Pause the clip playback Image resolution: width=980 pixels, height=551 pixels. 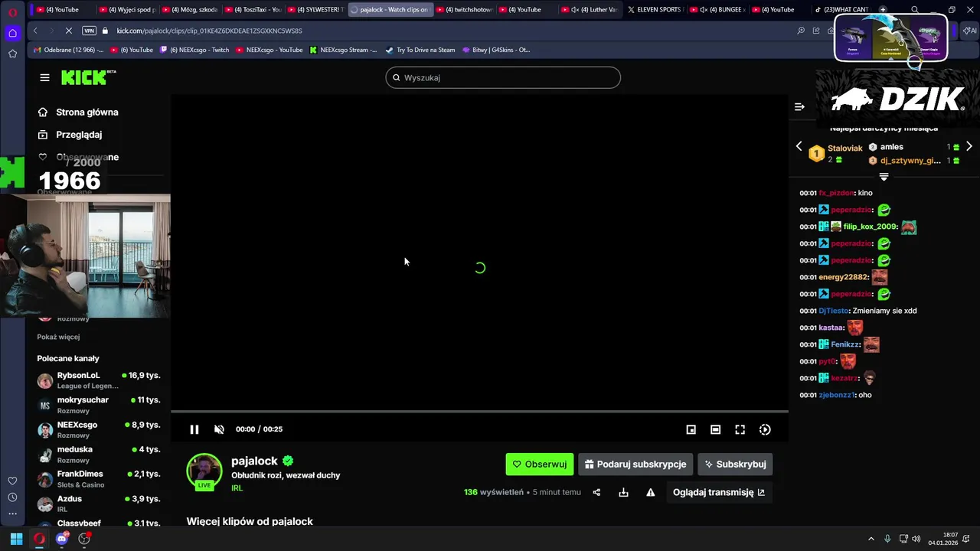click(x=194, y=429)
